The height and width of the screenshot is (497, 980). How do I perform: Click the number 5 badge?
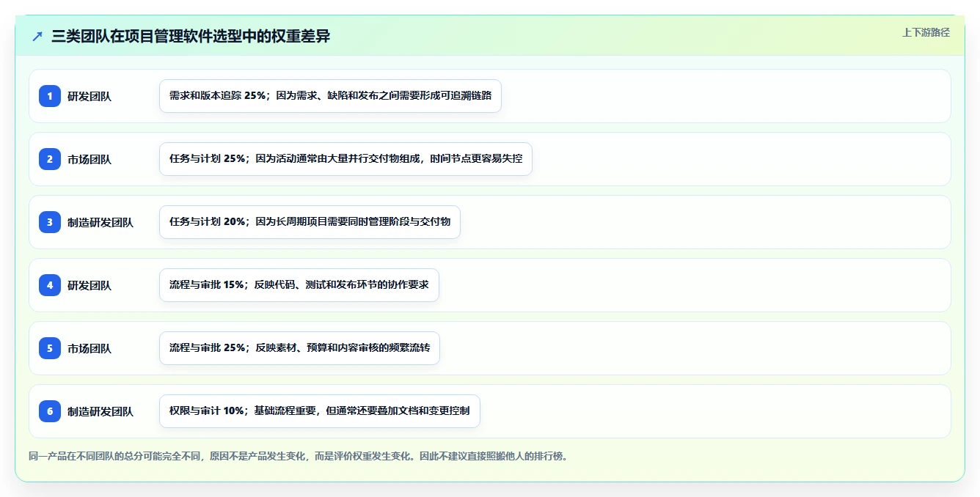[50, 348]
